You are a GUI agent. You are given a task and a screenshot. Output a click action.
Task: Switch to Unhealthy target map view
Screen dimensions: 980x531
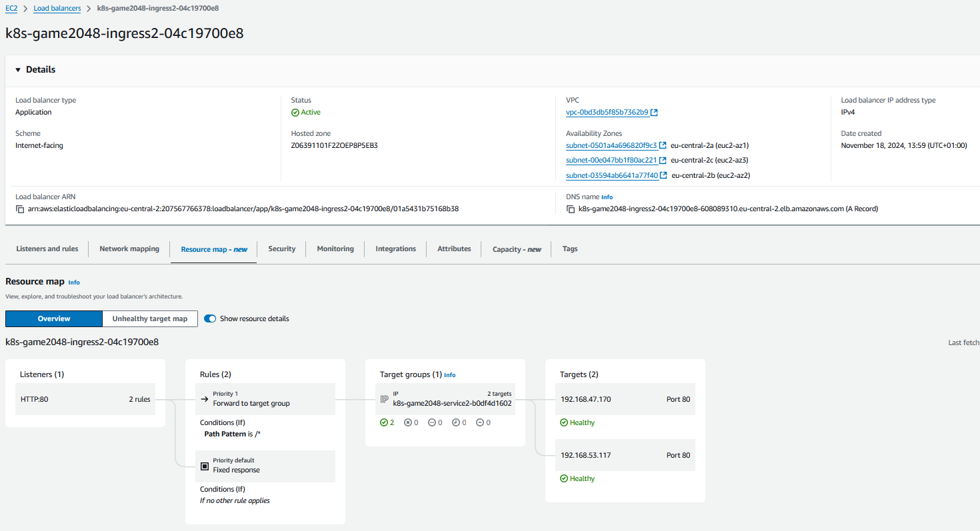point(150,318)
